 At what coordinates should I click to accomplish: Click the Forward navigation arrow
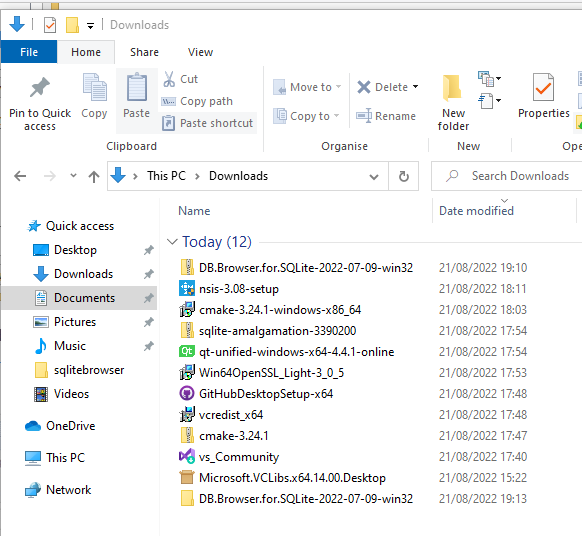pyautogui.click(x=50, y=176)
